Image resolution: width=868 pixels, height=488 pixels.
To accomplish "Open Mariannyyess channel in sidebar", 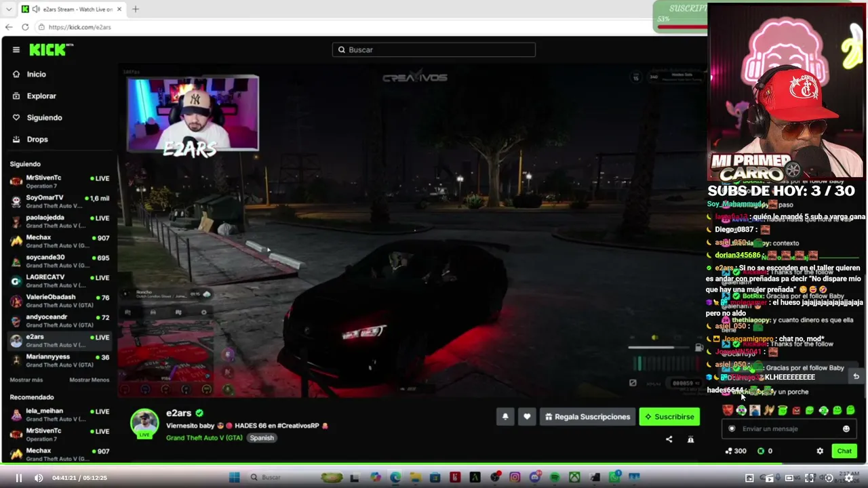I will pyautogui.click(x=60, y=360).
